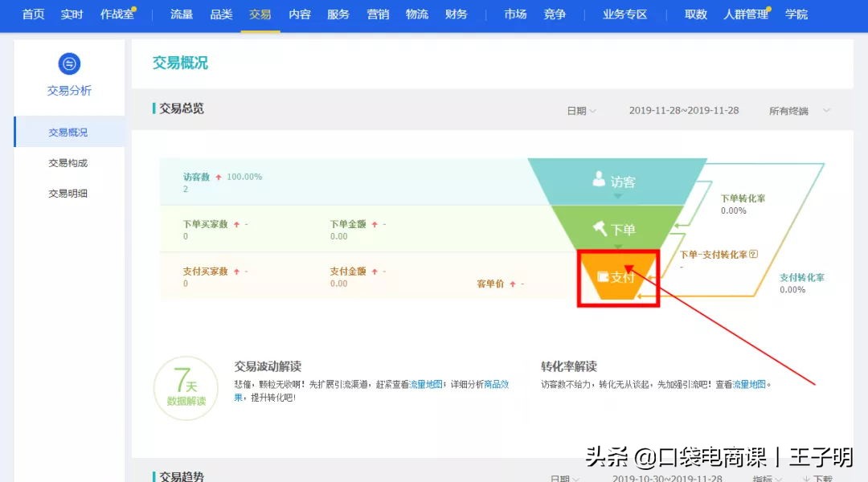
Task: Switch to the 物流 tab
Action: click(x=417, y=14)
